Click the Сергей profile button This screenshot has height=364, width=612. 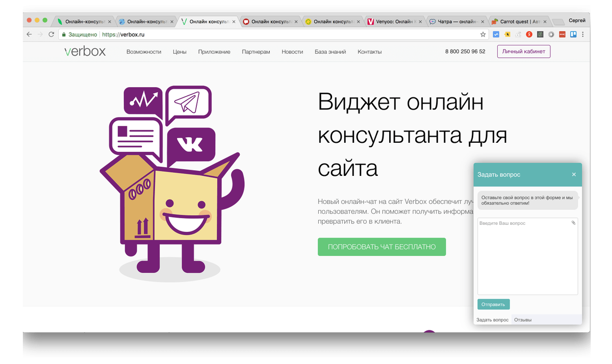pos(577,20)
